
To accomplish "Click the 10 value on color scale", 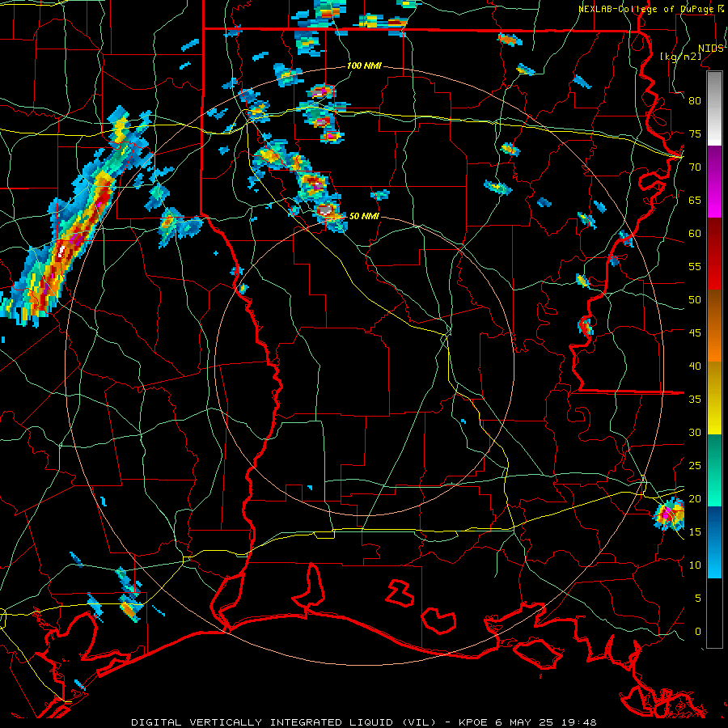I will point(695,565).
